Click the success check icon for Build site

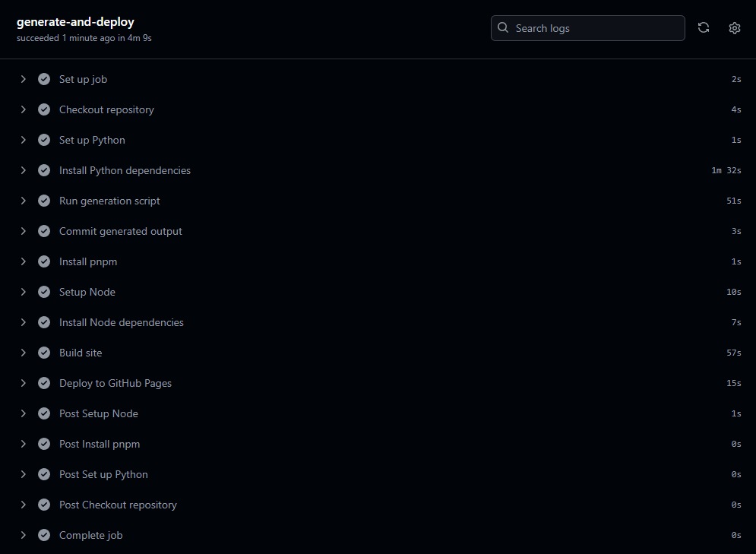tap(44, 353)
